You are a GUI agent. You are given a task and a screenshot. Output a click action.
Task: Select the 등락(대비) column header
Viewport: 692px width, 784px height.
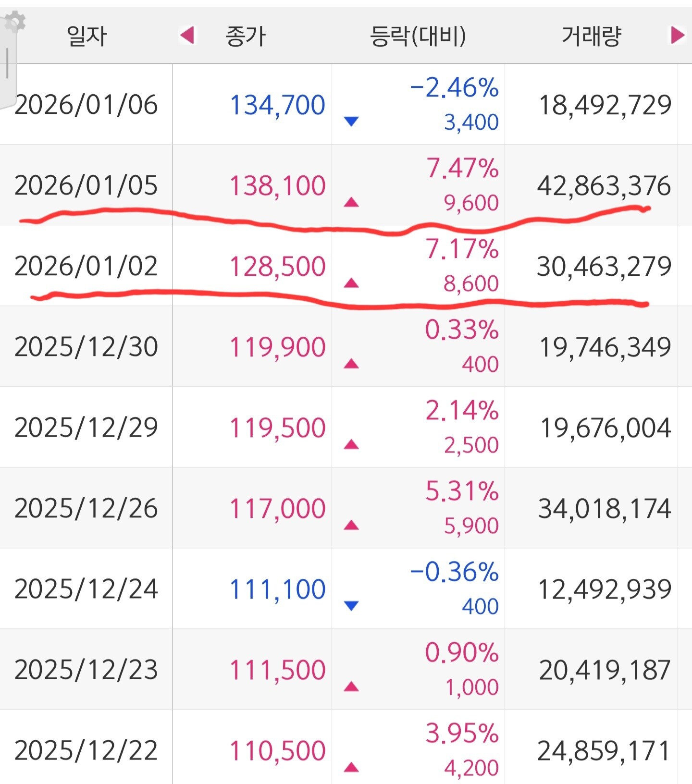click(418, 36)
